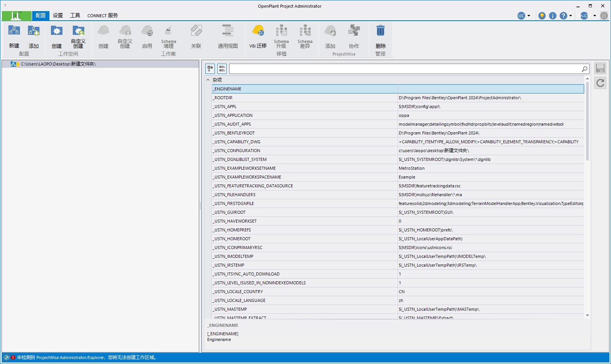Click the save disk icon
This screenshot has height=364, width=611.
pyautogui.click(x=600, y=69)
